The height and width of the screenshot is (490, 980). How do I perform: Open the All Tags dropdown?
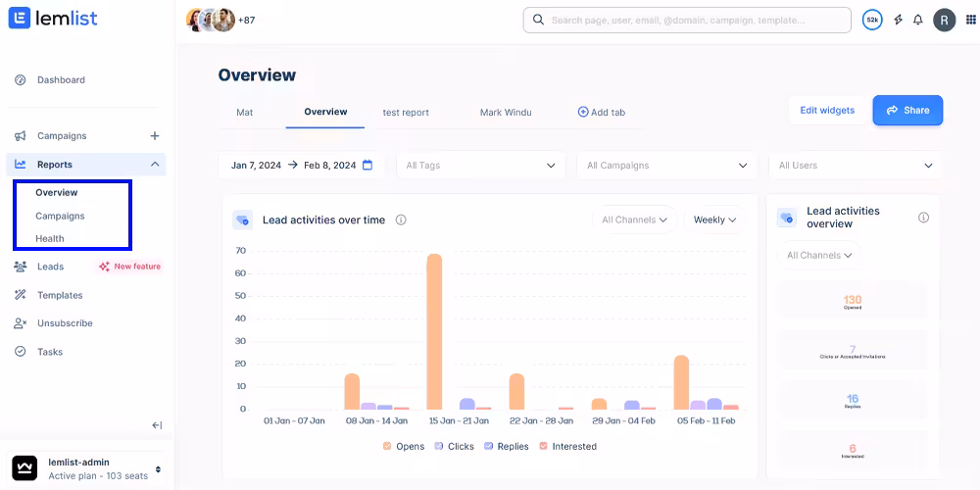pos(480,166)
